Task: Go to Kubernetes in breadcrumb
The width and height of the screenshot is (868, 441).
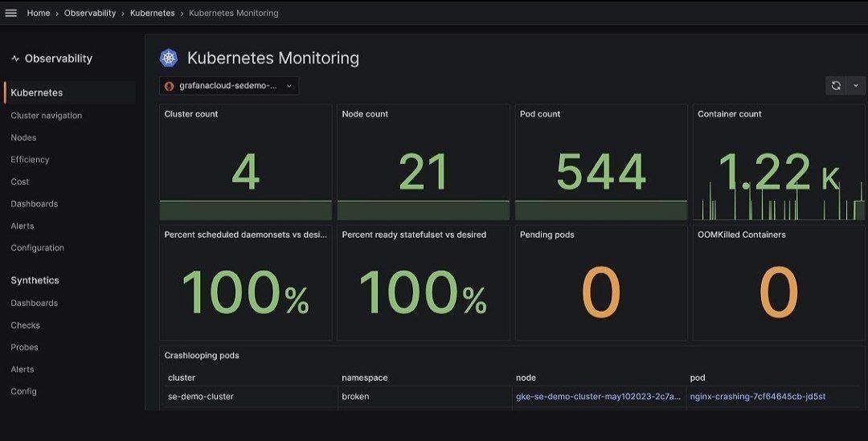Action: click(152, 13)
